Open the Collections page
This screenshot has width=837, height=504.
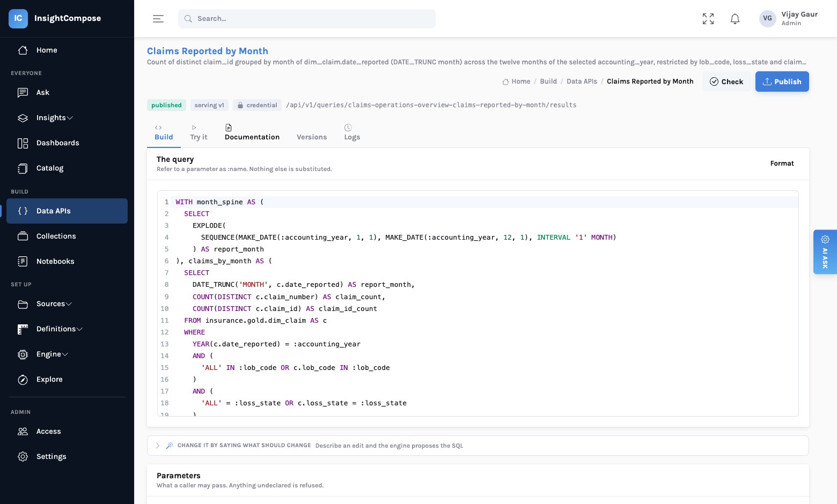click(x=67, y=236)
